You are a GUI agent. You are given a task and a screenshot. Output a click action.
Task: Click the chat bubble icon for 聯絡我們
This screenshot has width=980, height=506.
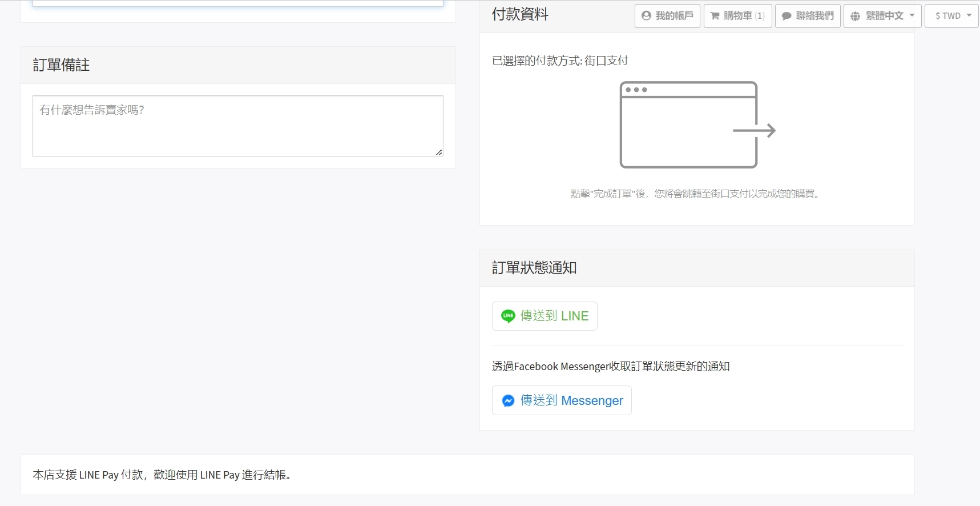click(x=786, y=16)
